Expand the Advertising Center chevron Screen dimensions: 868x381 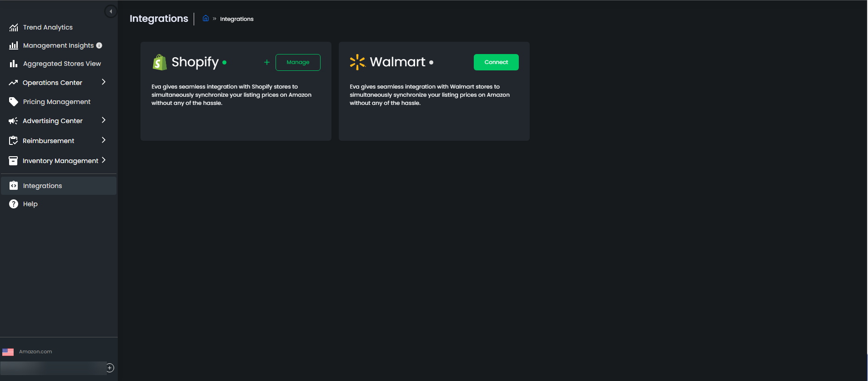(x=104, y=120)
